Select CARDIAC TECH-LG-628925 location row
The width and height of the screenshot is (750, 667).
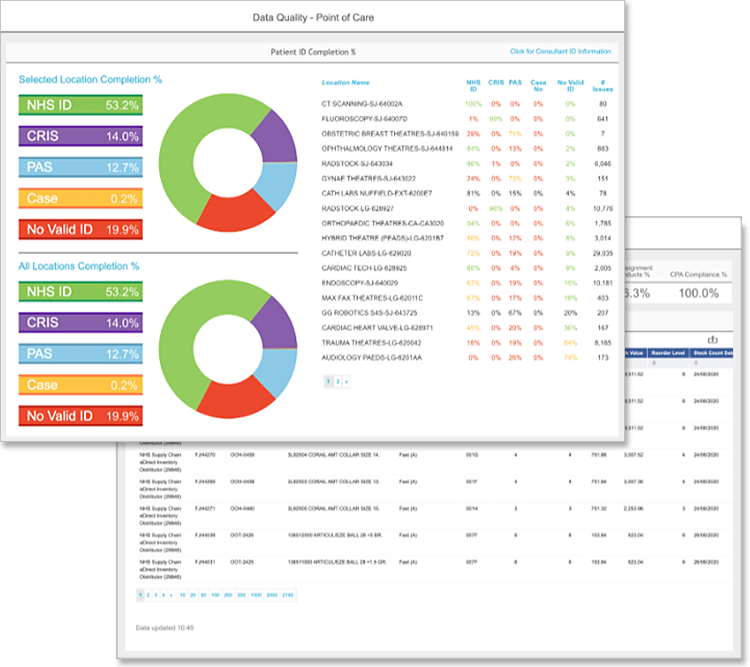[x=467, y=268]
